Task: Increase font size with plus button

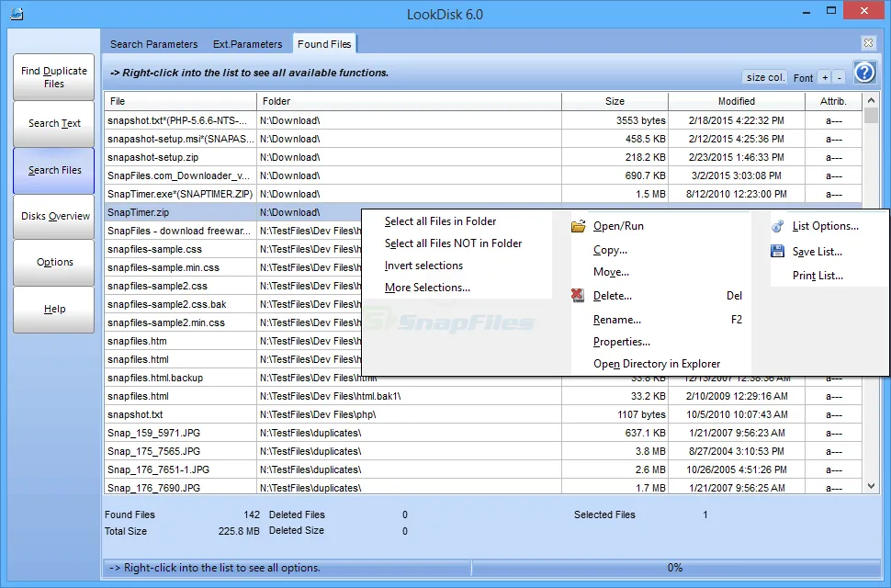Action: point(825,77)
